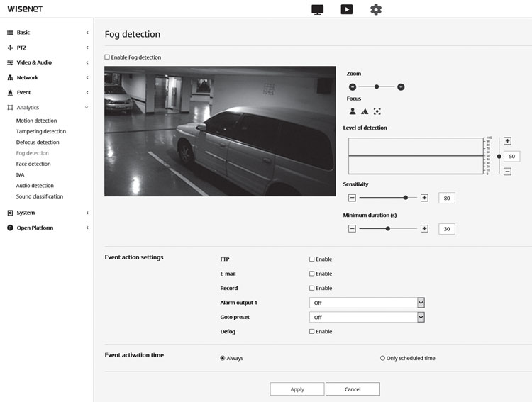Open IVA page

click(20, 174)
